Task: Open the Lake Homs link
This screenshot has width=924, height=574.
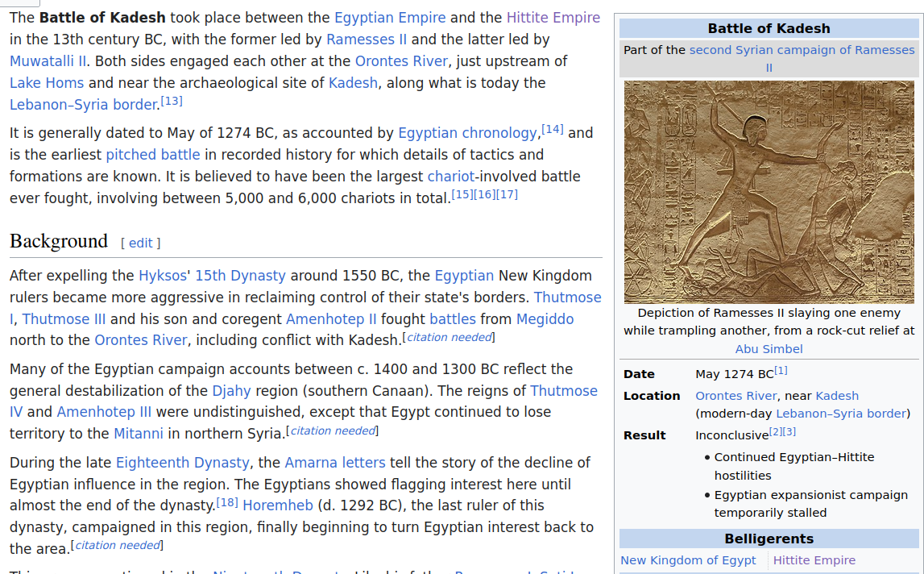Action: pyautogui.click(x=47, y=83)
